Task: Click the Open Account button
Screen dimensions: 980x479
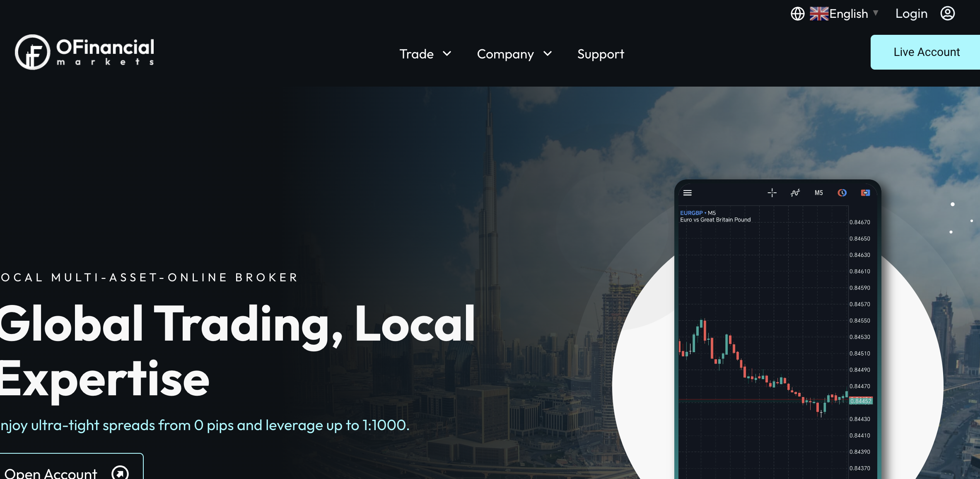Action: click(x=71, y=467)
